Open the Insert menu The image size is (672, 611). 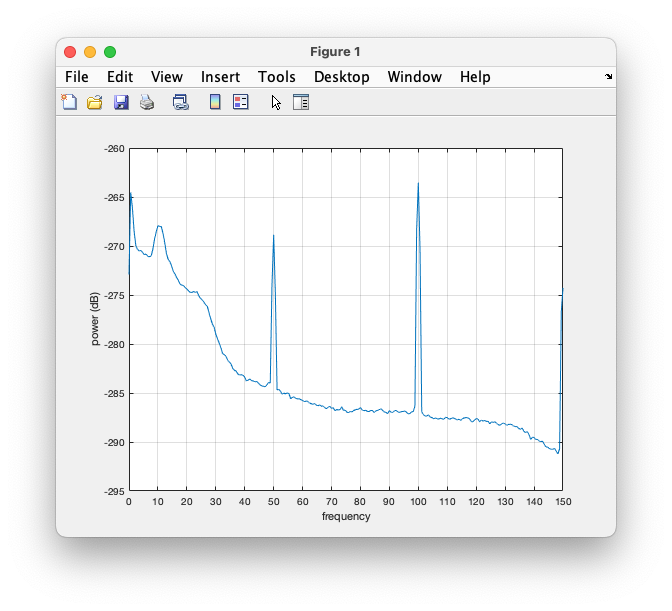click(x=220, y=77)
